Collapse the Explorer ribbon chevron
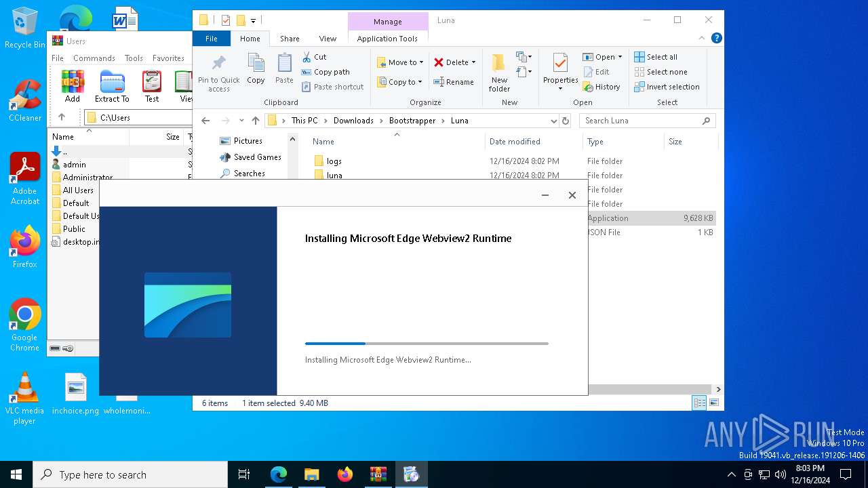This screenshot has width=868, height=488. pyautogui.click(x=703, y=39)
